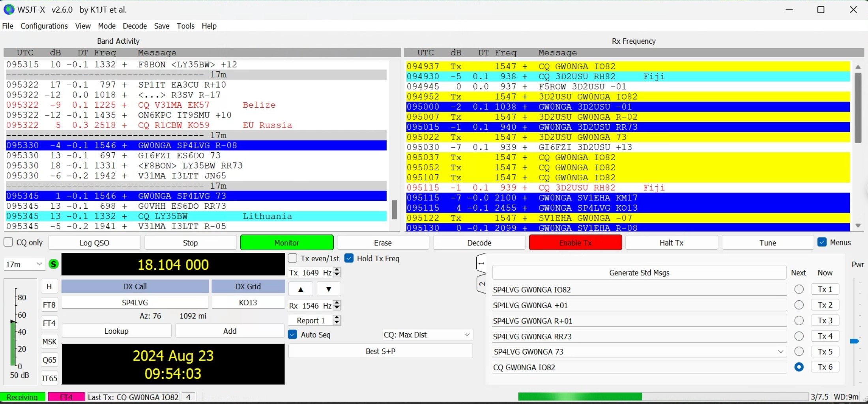Send Tx 6 message now

pyautogui.click(x=825, y=367)
